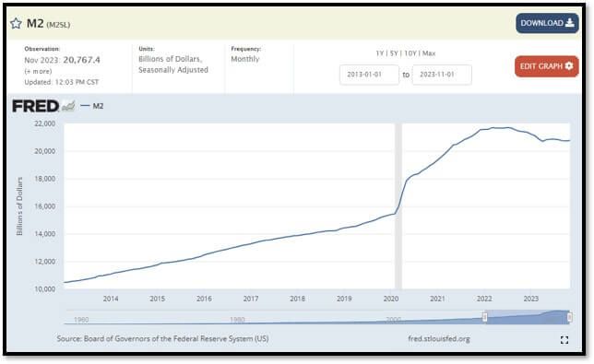Click the DOWNLOAD button

(x=547, y=23)
